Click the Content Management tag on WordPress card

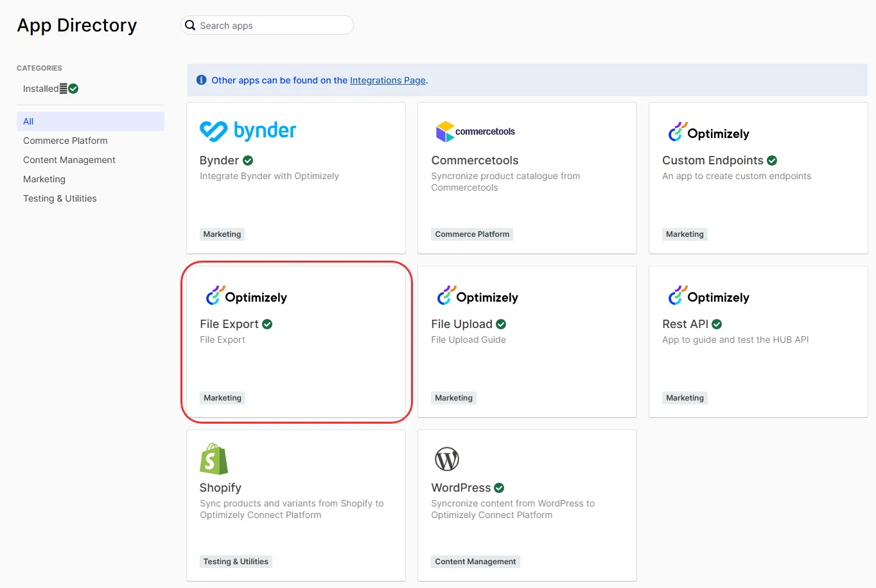tap(475, 562)
